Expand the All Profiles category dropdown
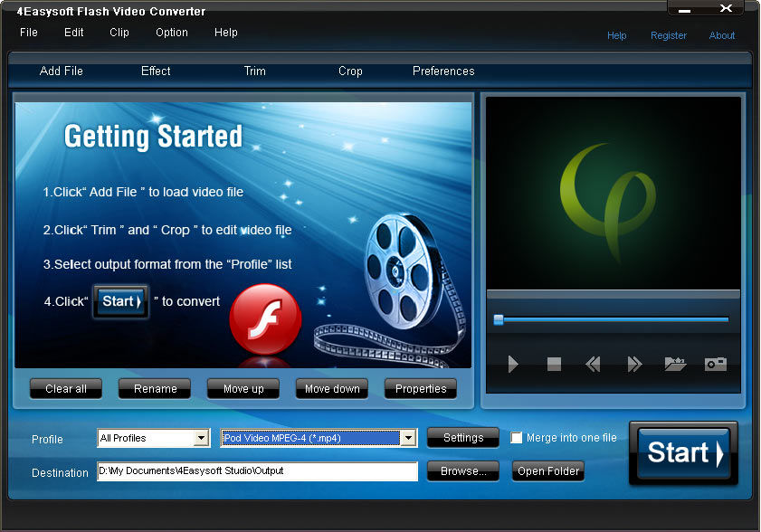This screenshot has width=761, height=532. pyautogui.click(x=202, y=438)
